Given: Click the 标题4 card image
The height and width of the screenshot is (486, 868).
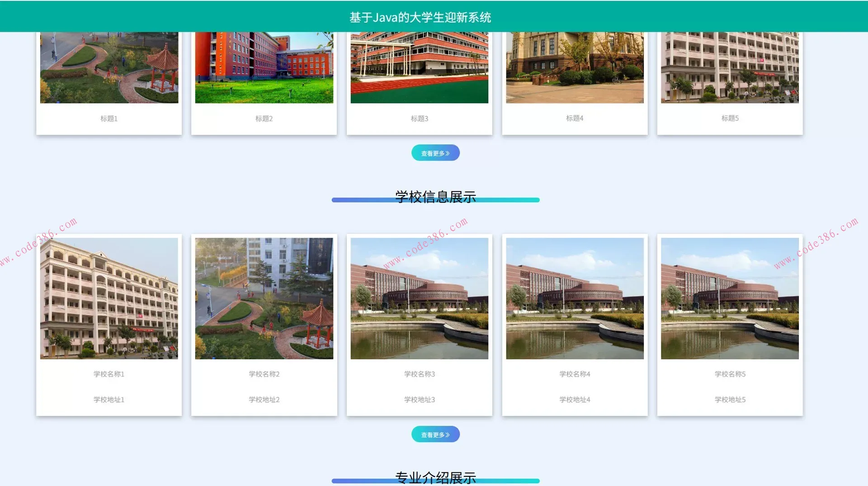Looking at the screenshot, I should point(575,68).
